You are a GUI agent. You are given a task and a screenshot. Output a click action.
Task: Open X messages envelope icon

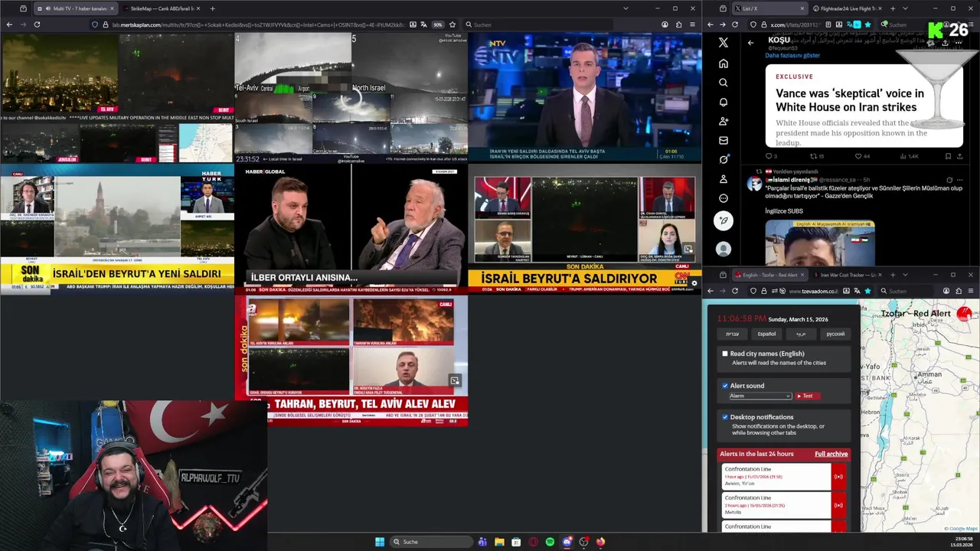[724, 140]
